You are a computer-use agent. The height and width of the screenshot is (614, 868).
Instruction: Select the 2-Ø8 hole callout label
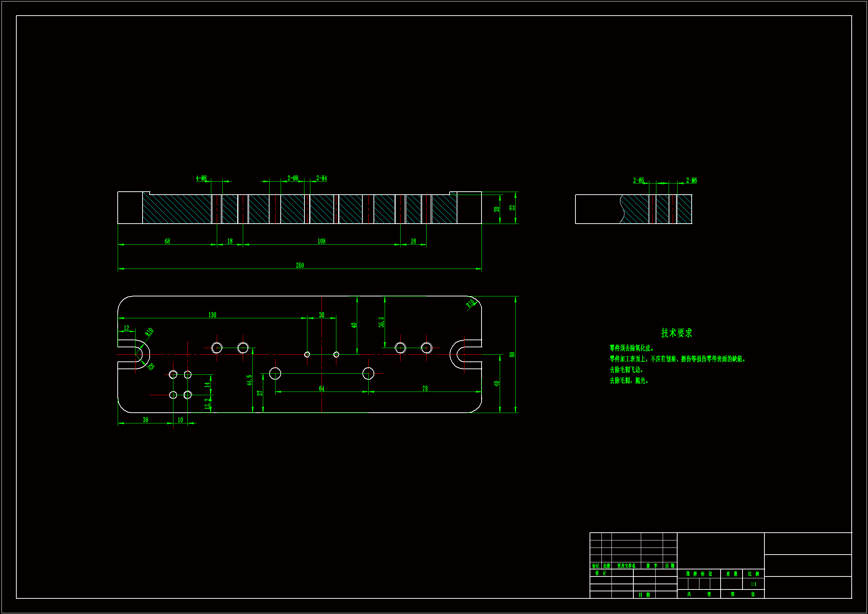293,178
